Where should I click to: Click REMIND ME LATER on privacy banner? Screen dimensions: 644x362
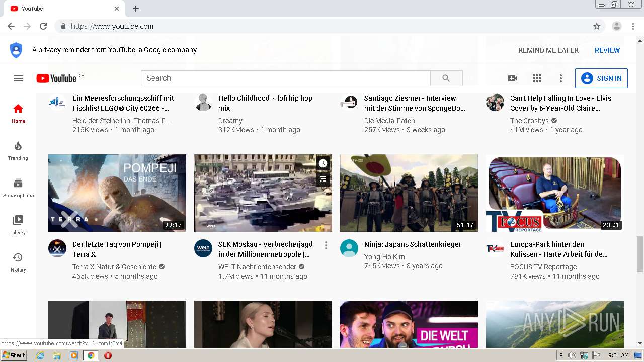point(548,50)
